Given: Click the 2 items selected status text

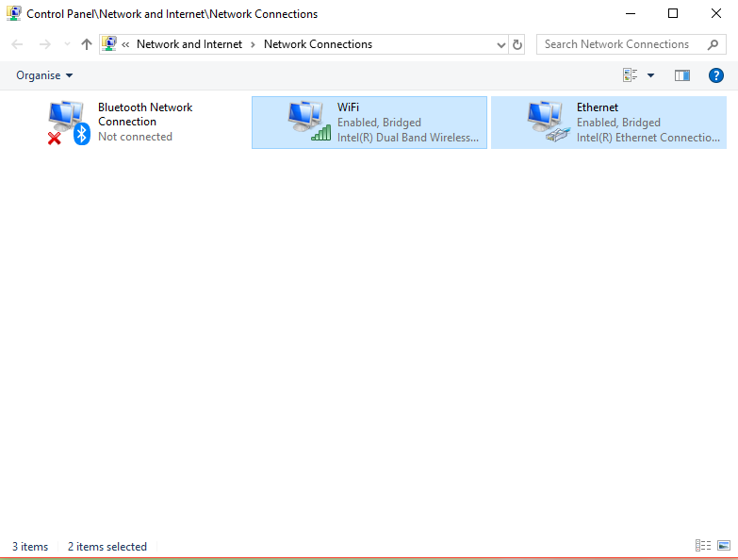Looking at the screenshot, I should click(x=107, y=547).
